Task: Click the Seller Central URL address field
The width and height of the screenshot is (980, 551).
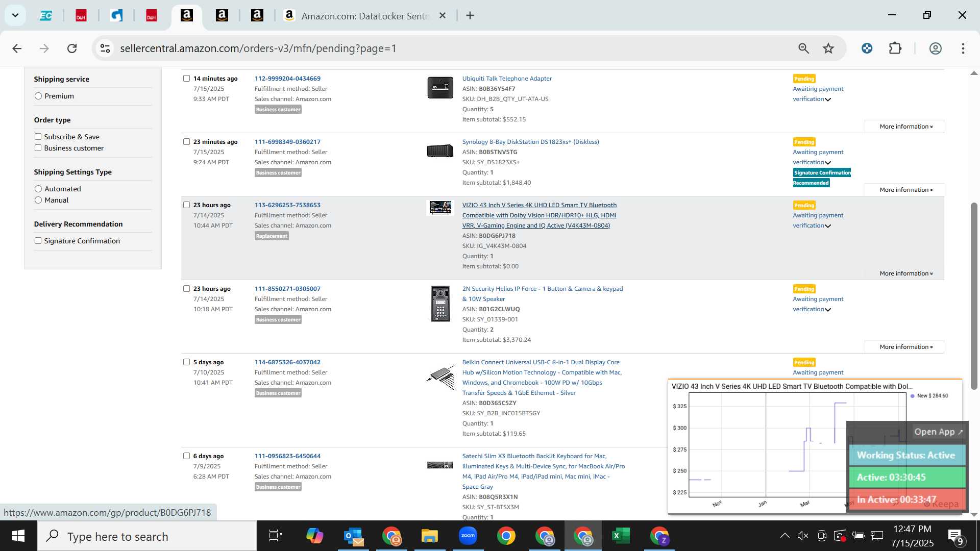Action: pos(258,48)
